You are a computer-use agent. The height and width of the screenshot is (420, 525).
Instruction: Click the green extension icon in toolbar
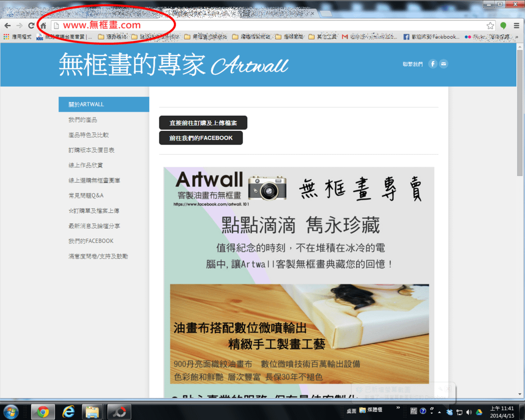coord(503,26)
